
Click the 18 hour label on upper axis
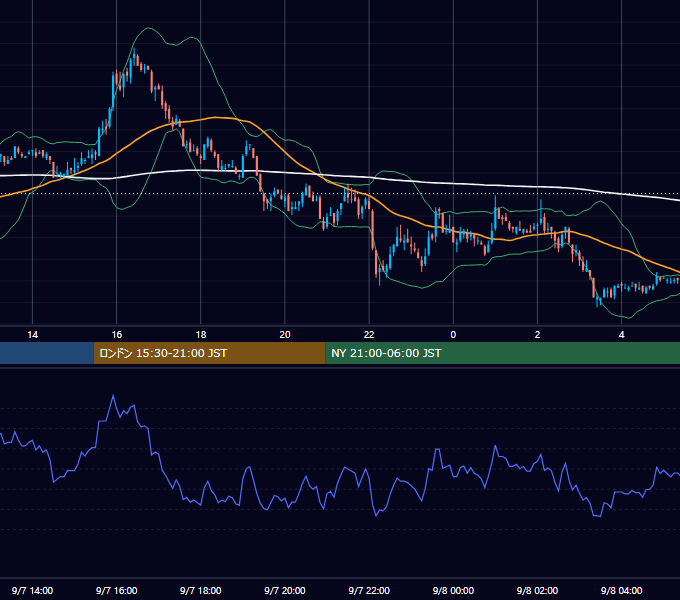coord(201,335)
